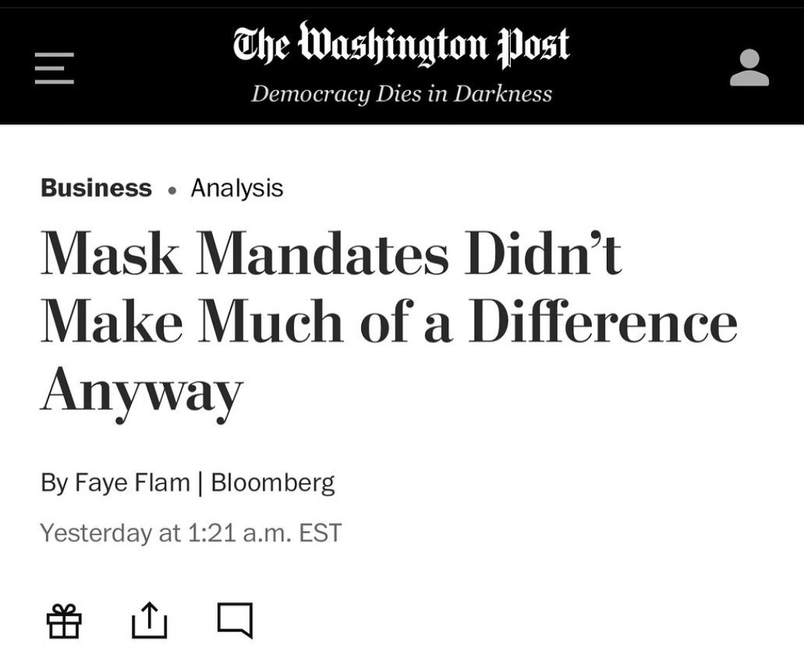
Task: Click the word "Difference" in the headline
Action: click(604, 323)
